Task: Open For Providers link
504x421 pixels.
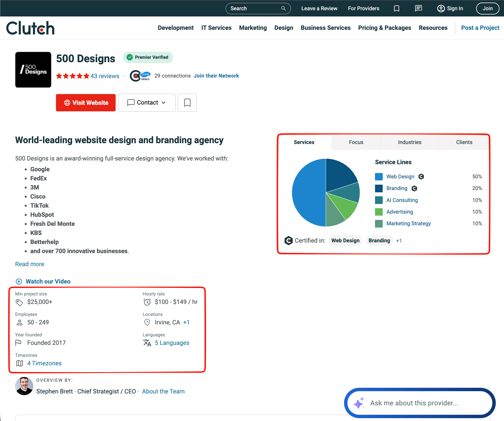Action: point(364,9)
